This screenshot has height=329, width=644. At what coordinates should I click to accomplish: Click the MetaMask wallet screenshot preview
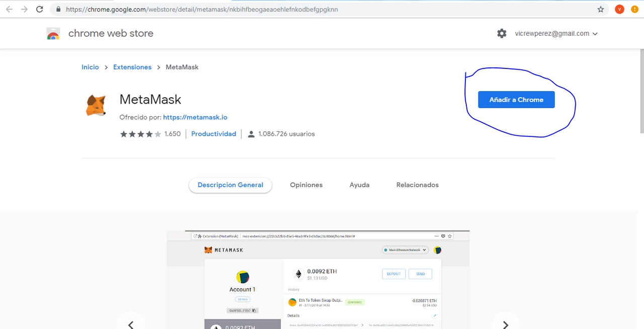(x=318, y=280)
